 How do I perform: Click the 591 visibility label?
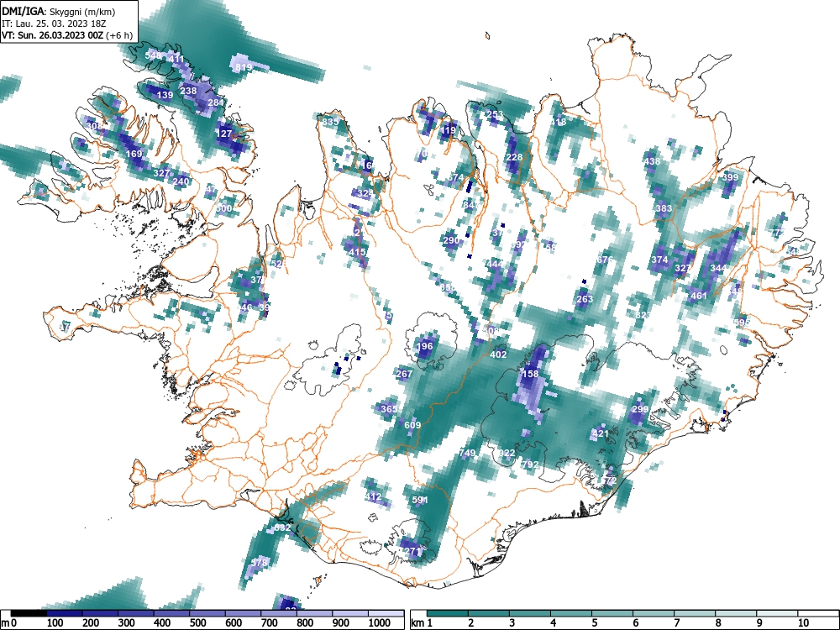420,500
